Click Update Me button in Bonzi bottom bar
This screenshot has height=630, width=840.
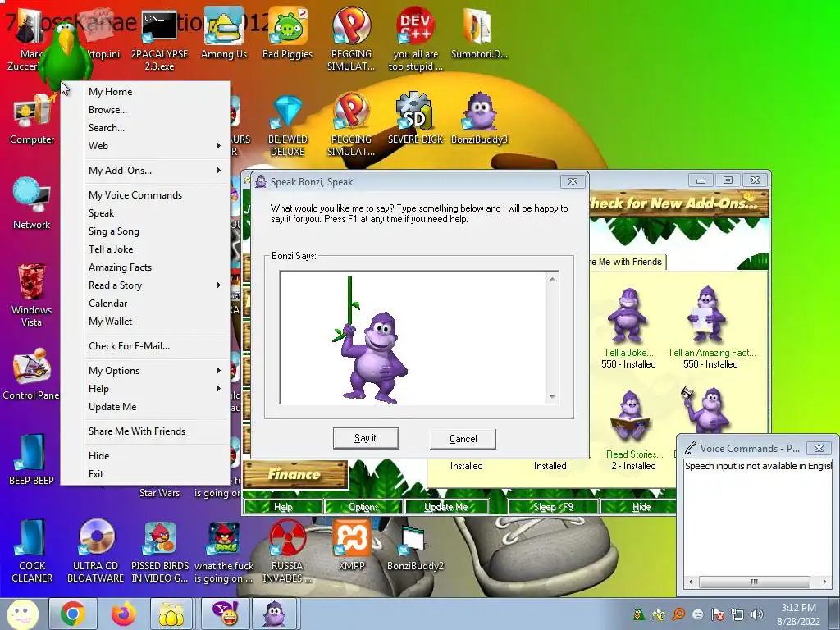pyautogui.click(x=445, y=507)
